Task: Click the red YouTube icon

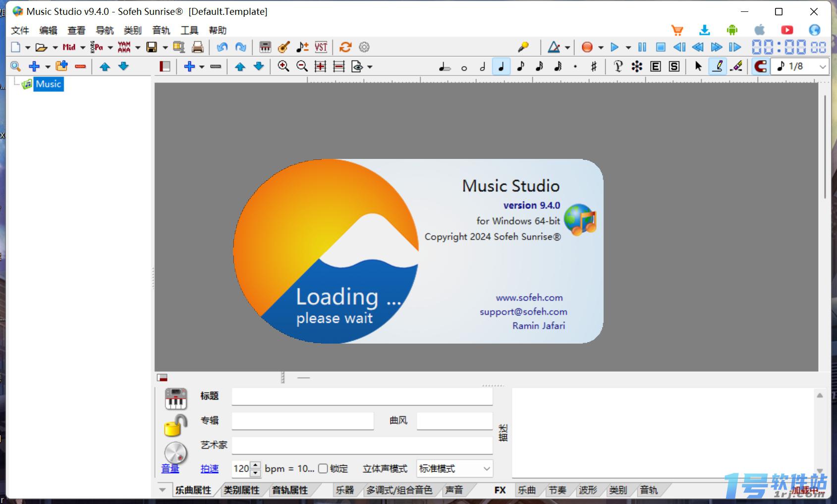Action: 787,30
